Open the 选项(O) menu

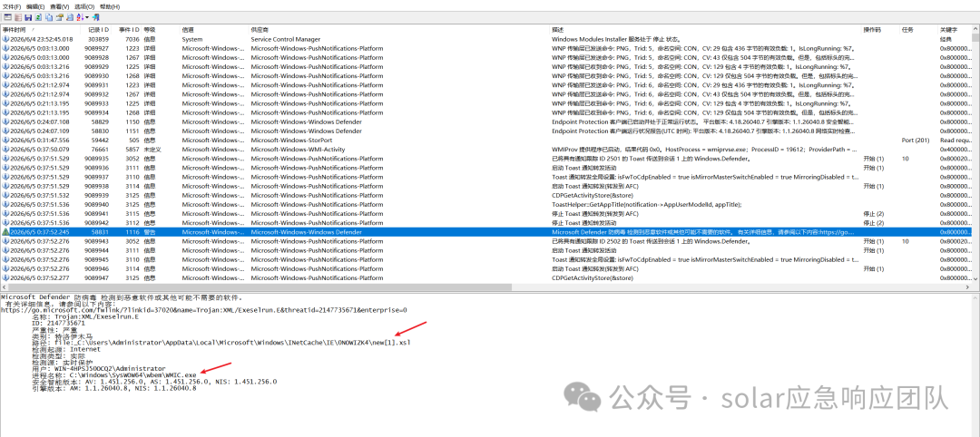[x=84, y=6]
